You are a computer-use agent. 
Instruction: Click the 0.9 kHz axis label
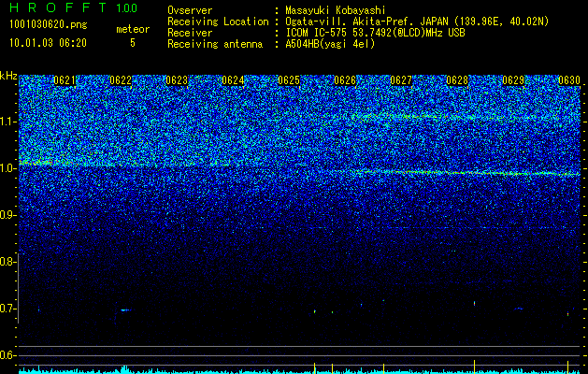[8, 215]
